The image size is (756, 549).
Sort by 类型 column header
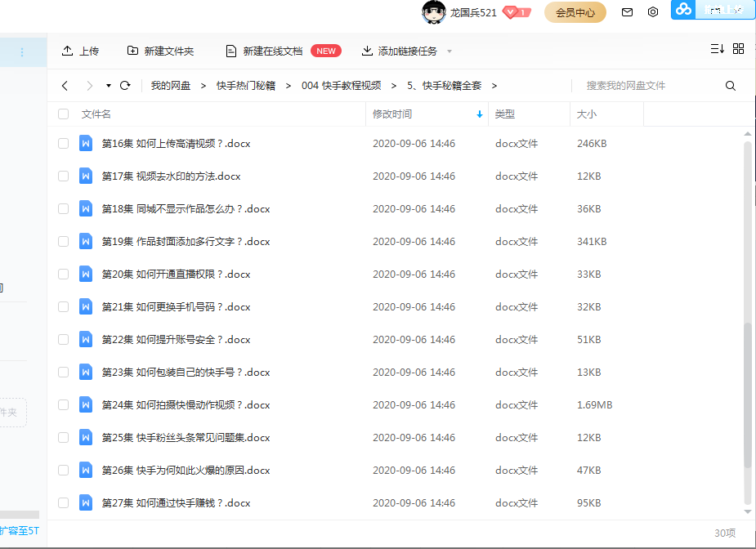[x=505, y=114]
